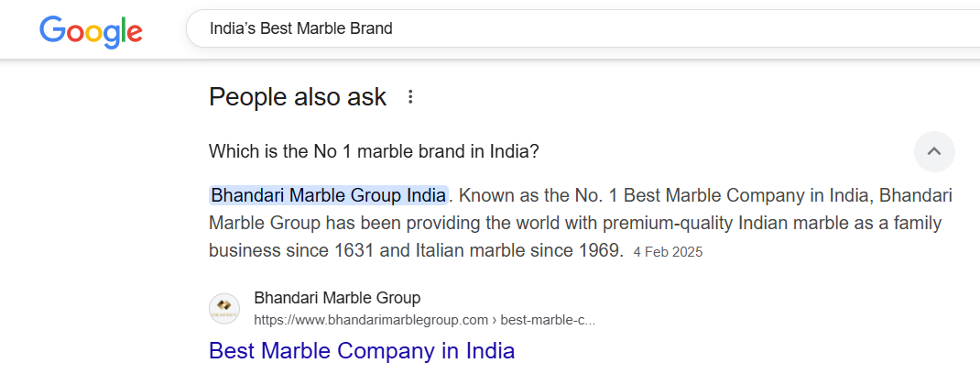Screen dimensions: 980x374
Task: Click the highlighted Bhandari Marble Group India text
Action: click(x=328, y=195)
